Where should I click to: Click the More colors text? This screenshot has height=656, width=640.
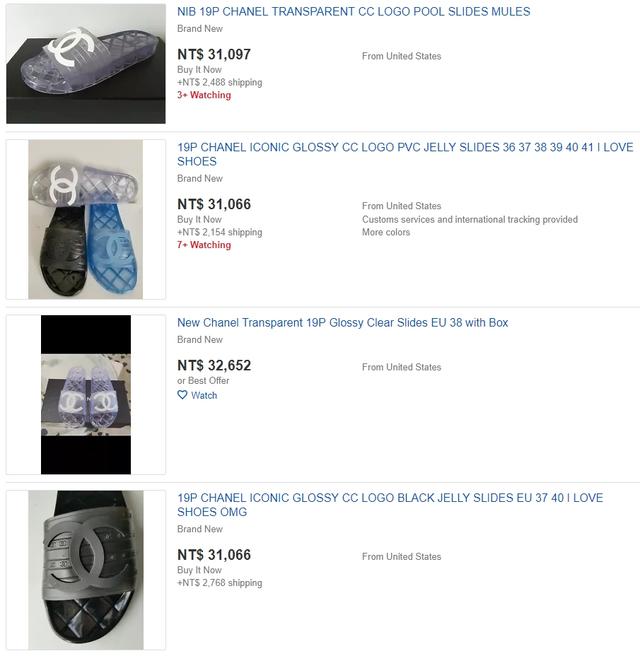pyautogui.click(x=386, y=233)
